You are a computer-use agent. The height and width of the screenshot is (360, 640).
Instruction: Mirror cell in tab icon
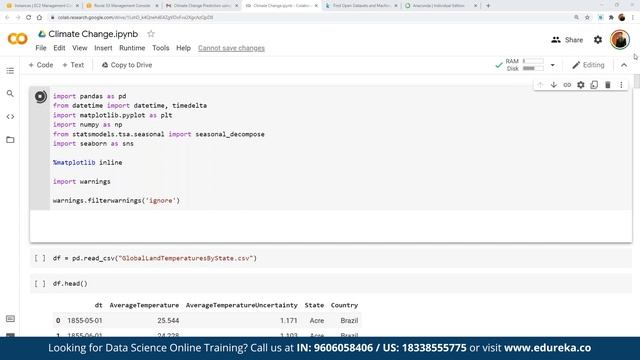pyautogui.click(x=594, y=85)
